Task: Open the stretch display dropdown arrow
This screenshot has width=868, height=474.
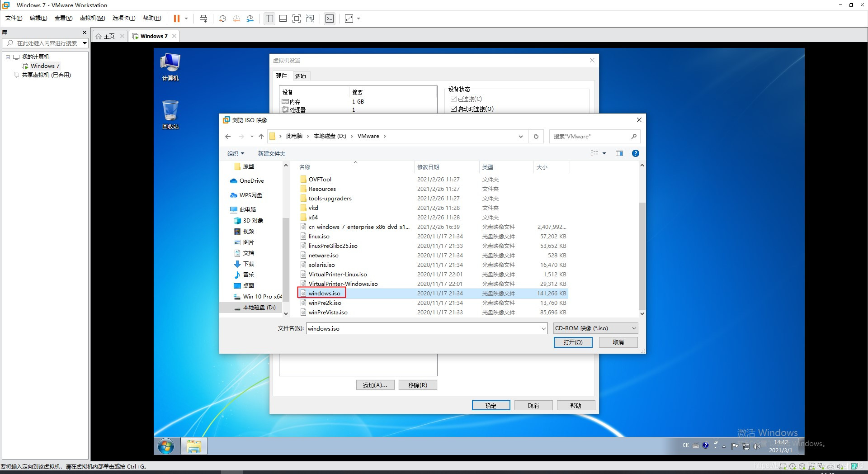Action: pyautogui.click(x=359, y=19)
